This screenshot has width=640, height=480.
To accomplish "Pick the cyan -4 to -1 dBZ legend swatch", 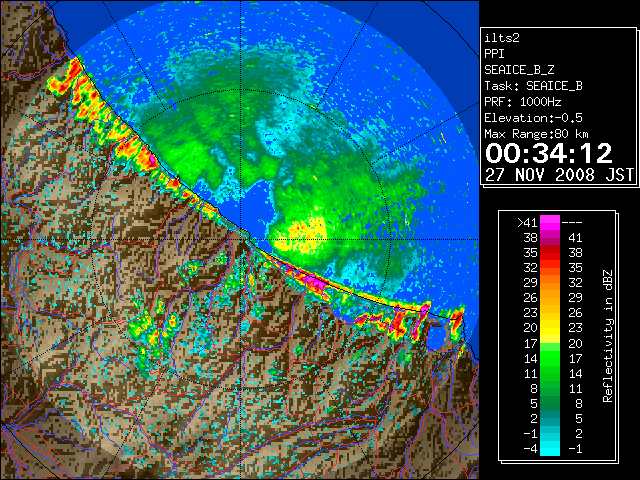I will point(550,448).
